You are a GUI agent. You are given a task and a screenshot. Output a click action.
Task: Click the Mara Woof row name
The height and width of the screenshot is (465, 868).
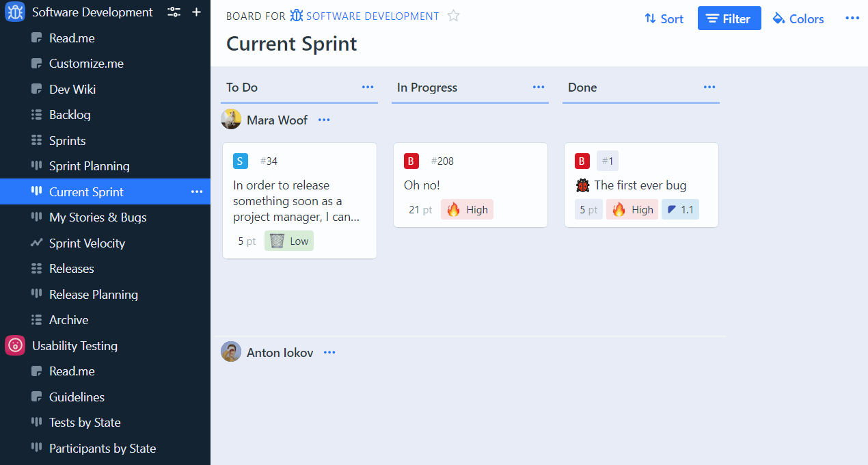pyautogui.click(x=277, y=120)
